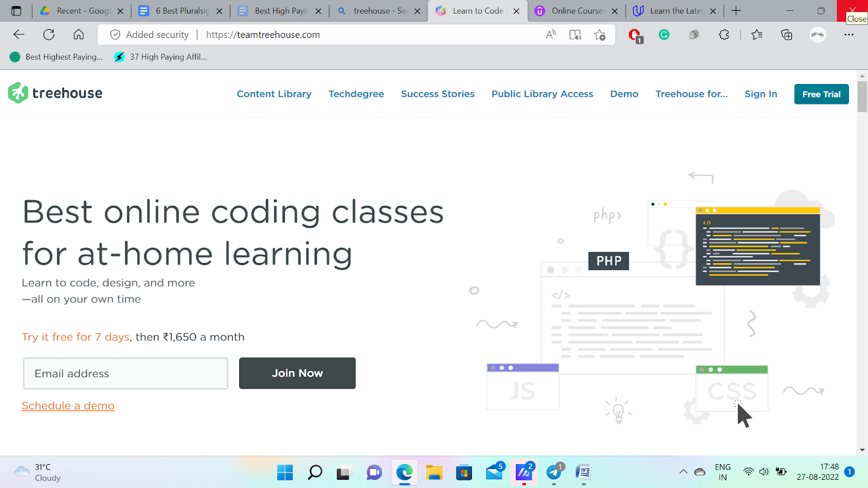Focus the Email address field

click(x=125, y=373)
